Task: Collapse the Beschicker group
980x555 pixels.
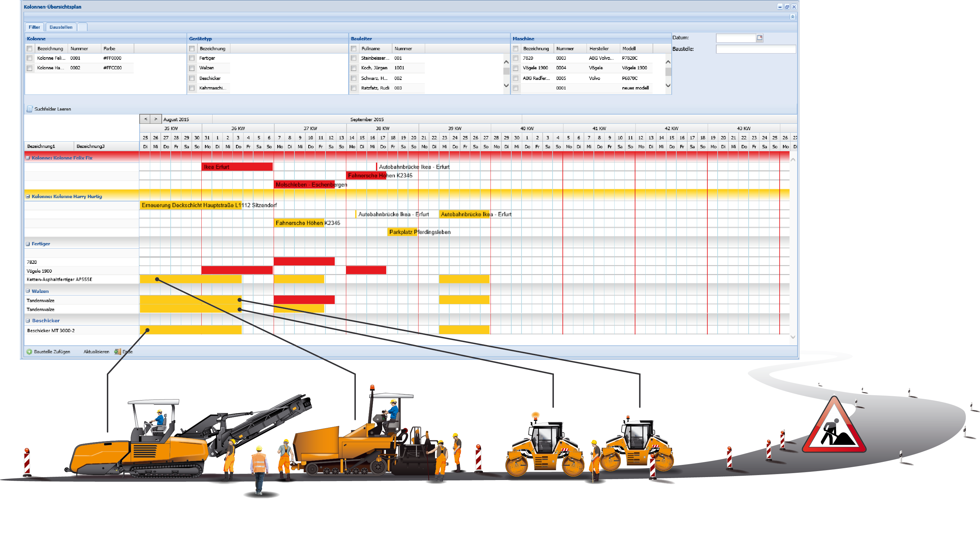Action: (x=28, y=321)
